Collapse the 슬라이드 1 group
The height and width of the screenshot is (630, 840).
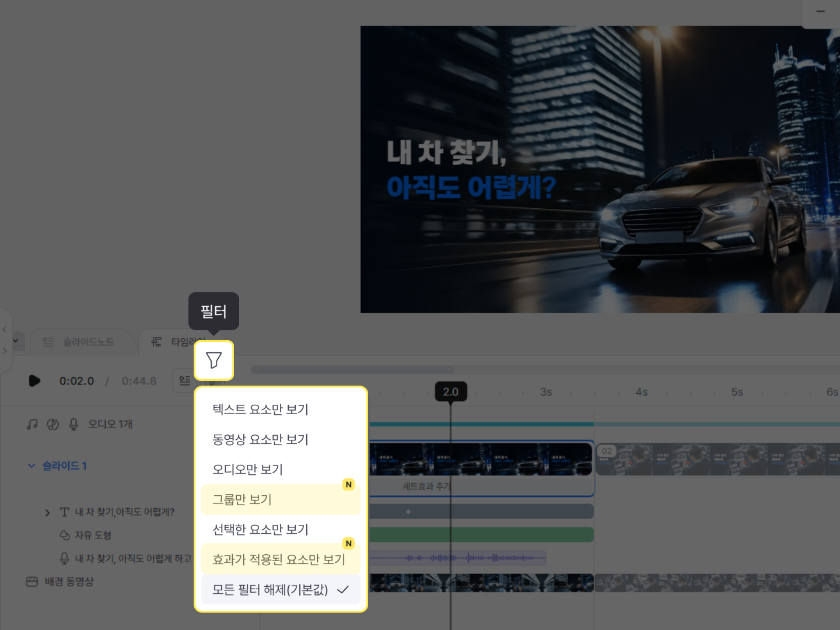(x=32, y=466)
